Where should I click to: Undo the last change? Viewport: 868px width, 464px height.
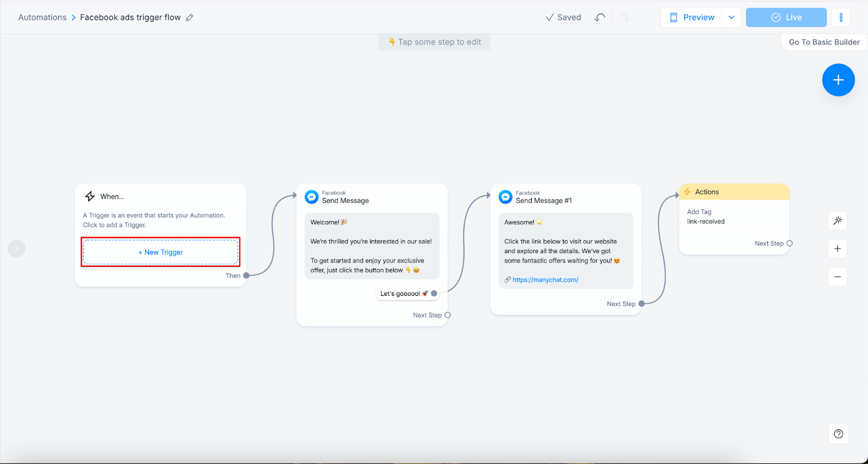(x=600, y=17)
